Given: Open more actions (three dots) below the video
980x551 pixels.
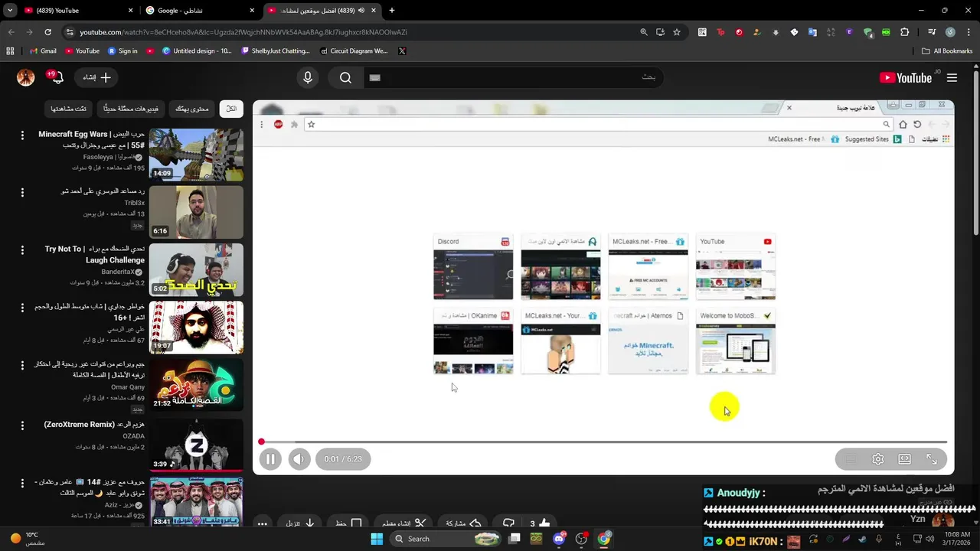Looking at the screenshot, I should (262, 523).
